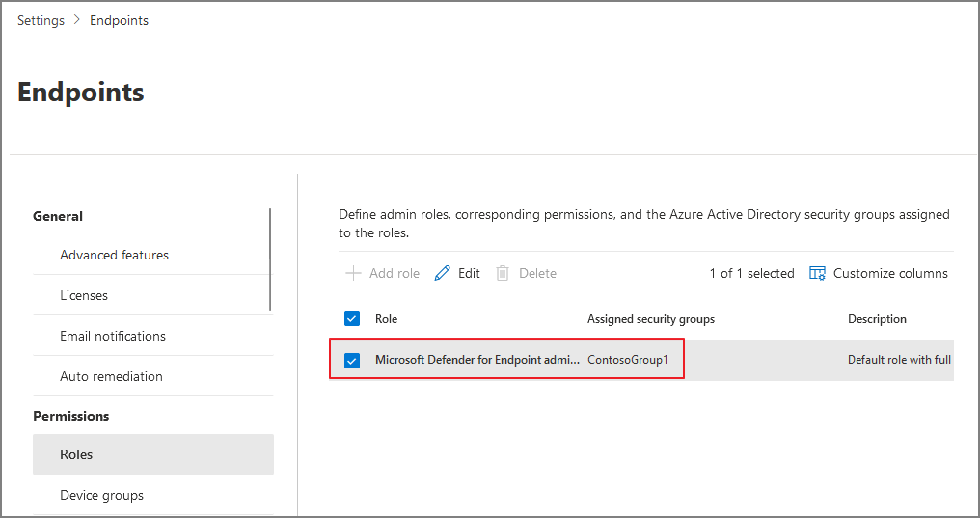Click the Delete trash can icon
Image resolution: width=980 pixels, height=518 pixels.
tap(503, 273)
